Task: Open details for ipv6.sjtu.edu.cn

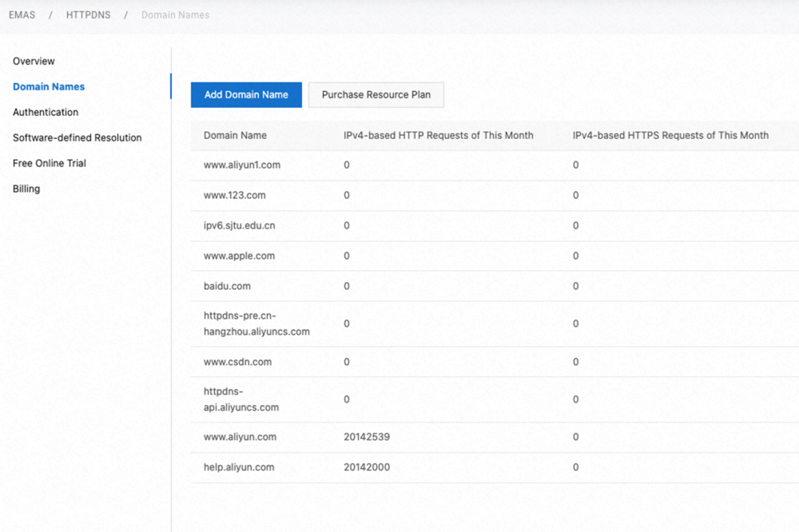Action: pos(239,225)
